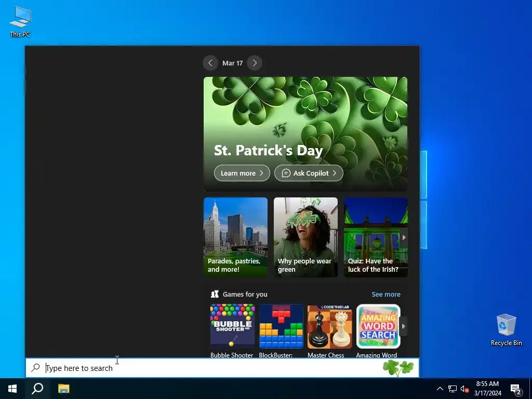Open Quiz: Have the luck of the Irish card
This screenshot has height=399, width=532.
(x=376, y=237)
